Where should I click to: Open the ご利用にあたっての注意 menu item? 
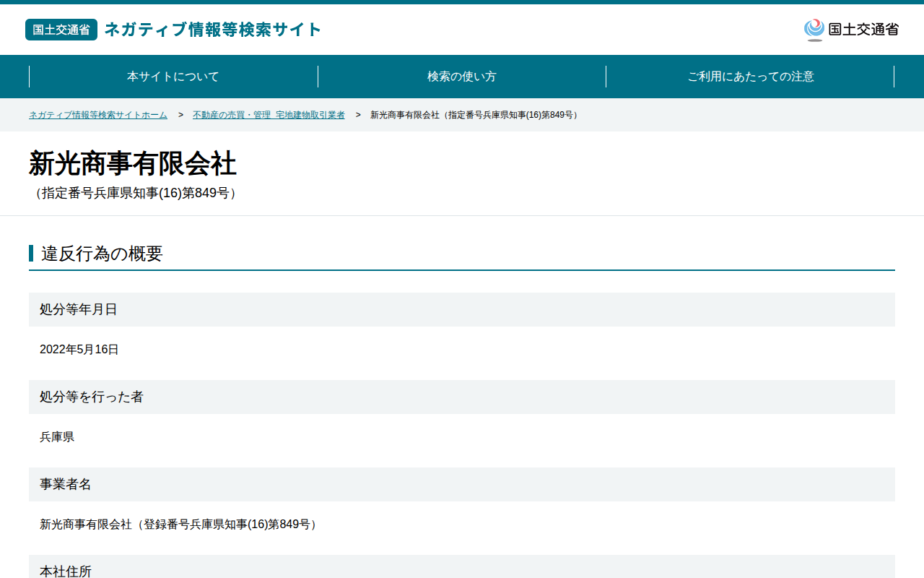tap(751, 77)
